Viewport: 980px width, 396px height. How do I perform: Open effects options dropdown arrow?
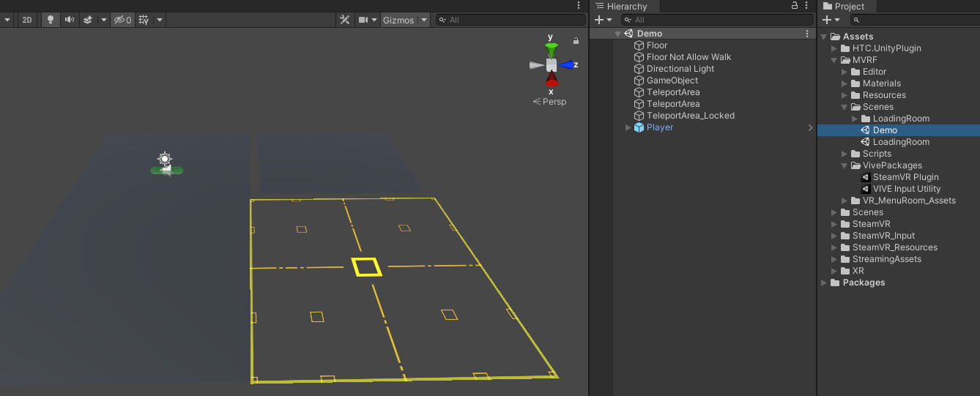(x=103, y=20)
